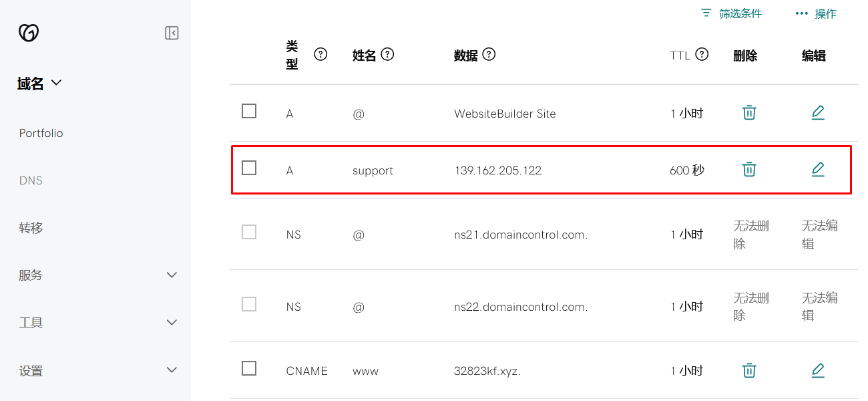Expand the 工具 sidebar section
Screen dimensions: 868x401
click(97, 322)
